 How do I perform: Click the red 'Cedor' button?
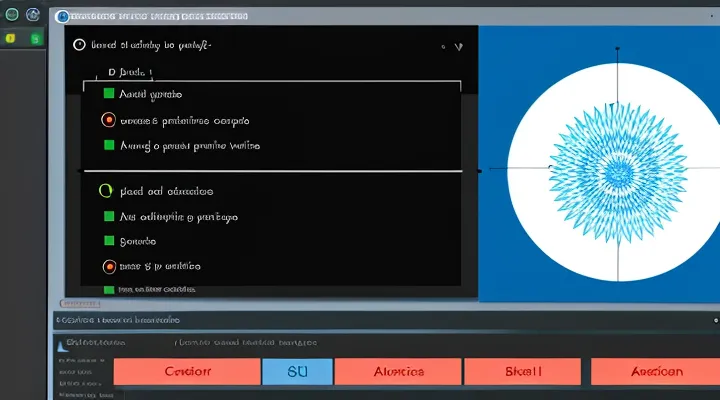(186, 371)
